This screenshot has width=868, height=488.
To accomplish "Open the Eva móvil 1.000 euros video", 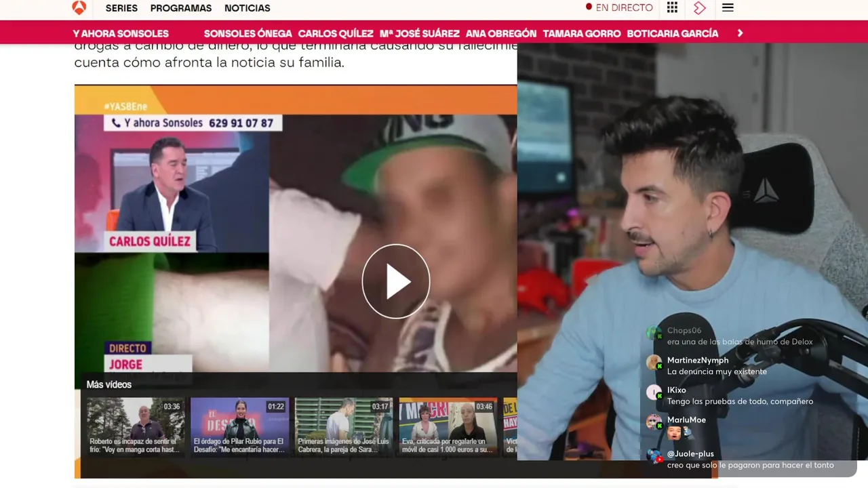I will (448, 426).
